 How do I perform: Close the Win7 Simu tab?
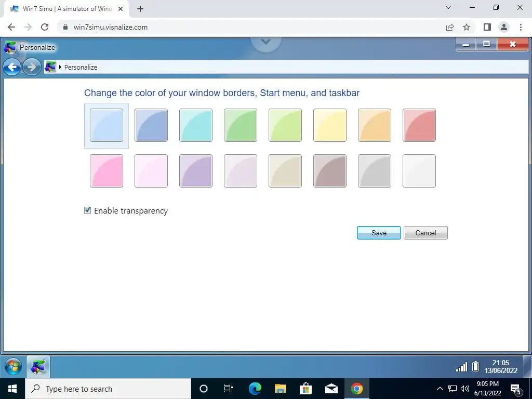coord(121,9)
